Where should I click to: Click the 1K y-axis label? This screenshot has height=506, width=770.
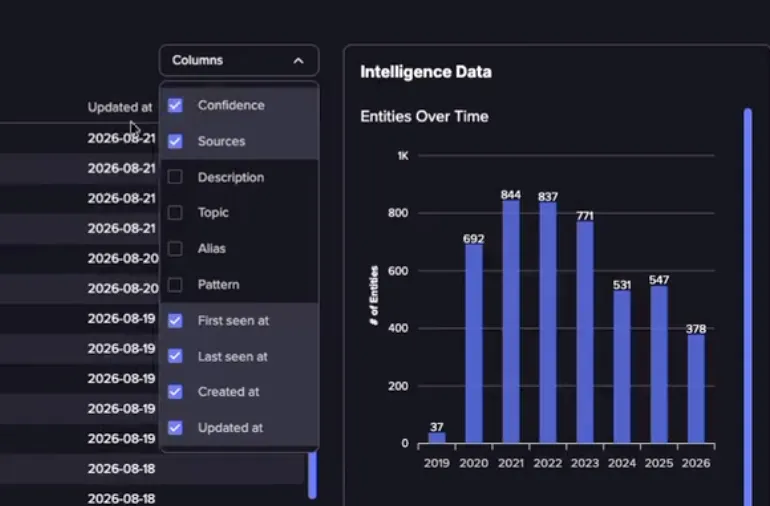(403, 156)
